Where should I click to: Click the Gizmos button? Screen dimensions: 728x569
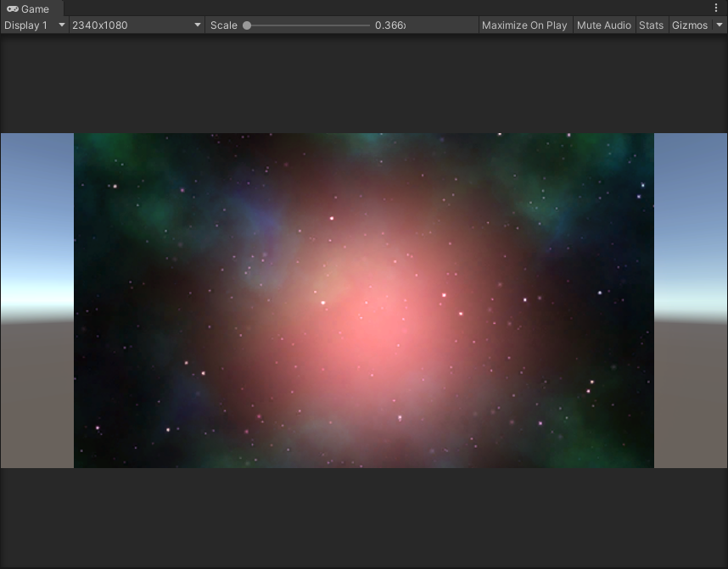[x=689, y=25]
